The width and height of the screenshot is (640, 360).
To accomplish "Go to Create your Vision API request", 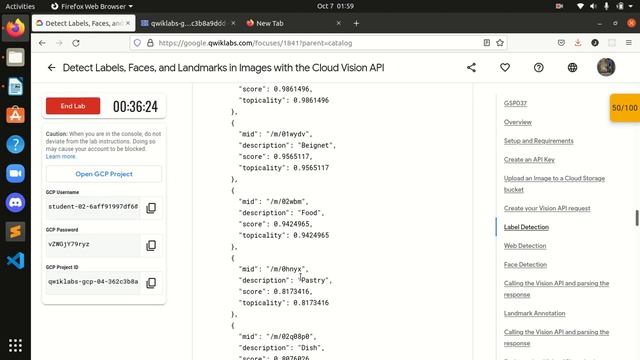I will (x=547, y=208).
